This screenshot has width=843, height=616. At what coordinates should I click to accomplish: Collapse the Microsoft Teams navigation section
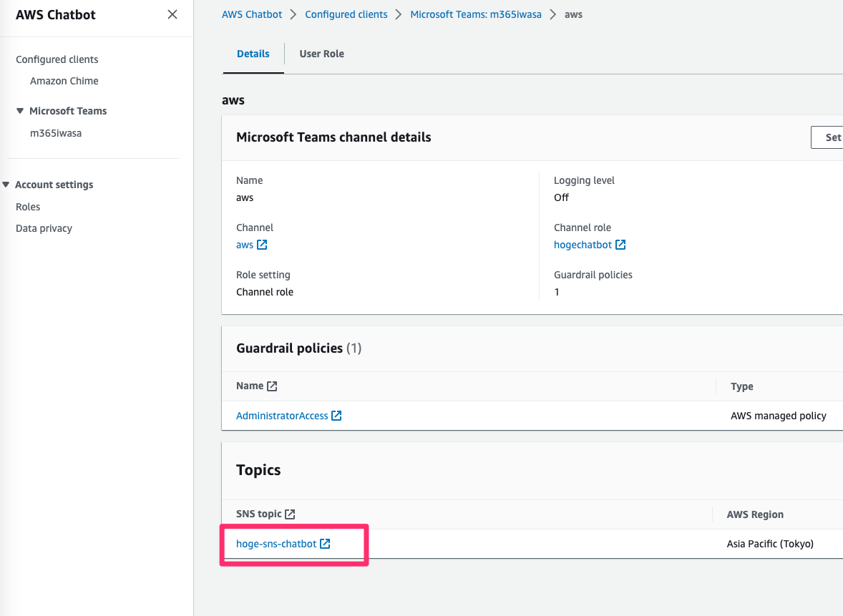(20, 111)
